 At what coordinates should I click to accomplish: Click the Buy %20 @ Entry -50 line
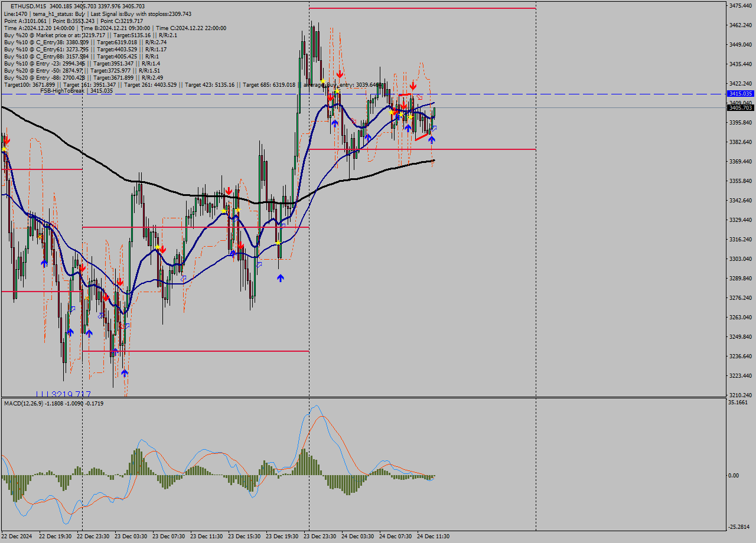click(x=82, y=70)
